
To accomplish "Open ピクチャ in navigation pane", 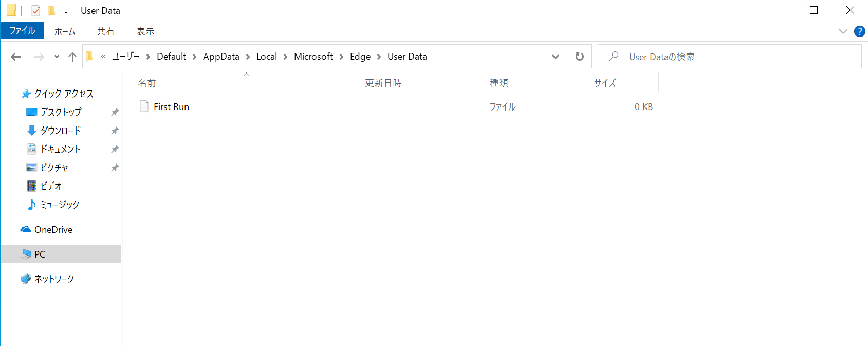I will coord(54,168).
